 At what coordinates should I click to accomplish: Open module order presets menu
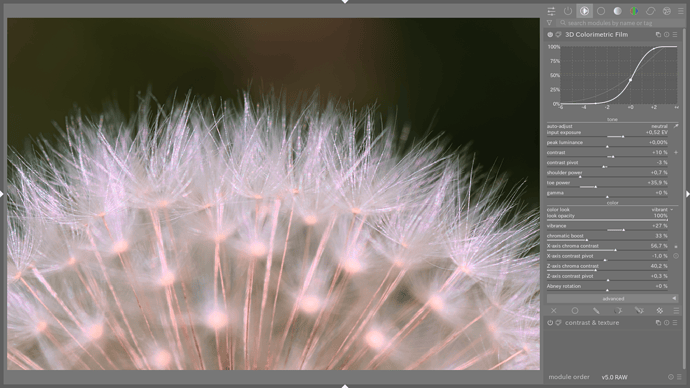click(x=679, y=377)
